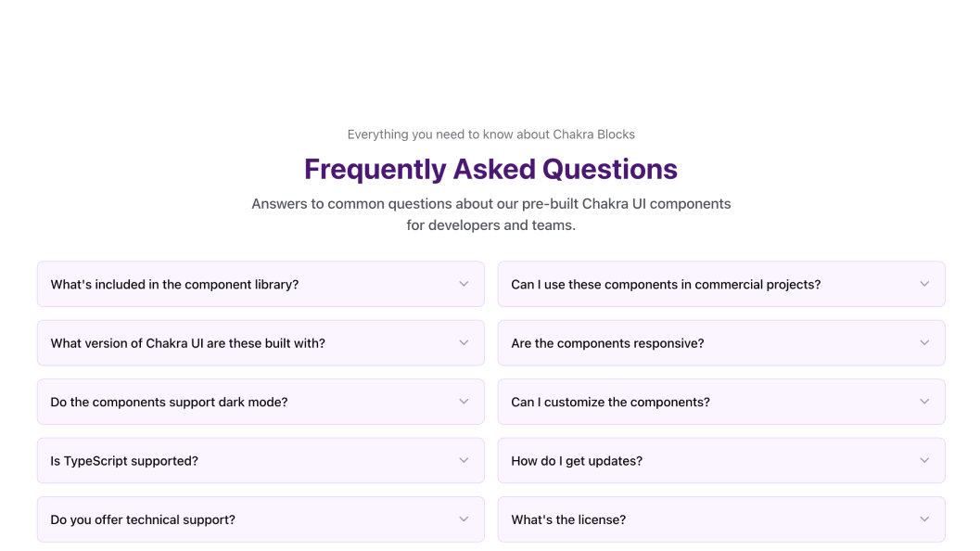Show answer for 'Are the components responsive?'

point(607,343)
